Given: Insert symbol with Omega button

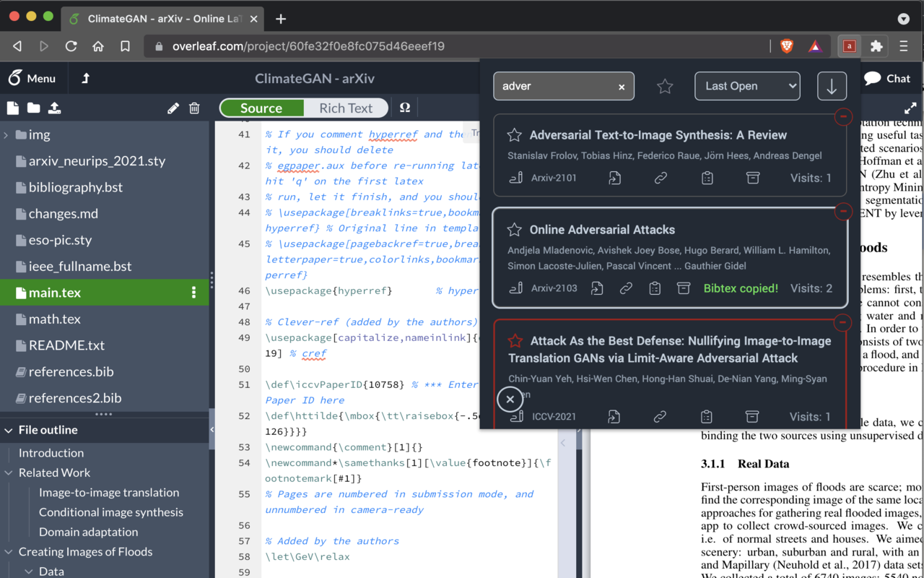Looking at the screenshot, I should click(x=405, y=108).
